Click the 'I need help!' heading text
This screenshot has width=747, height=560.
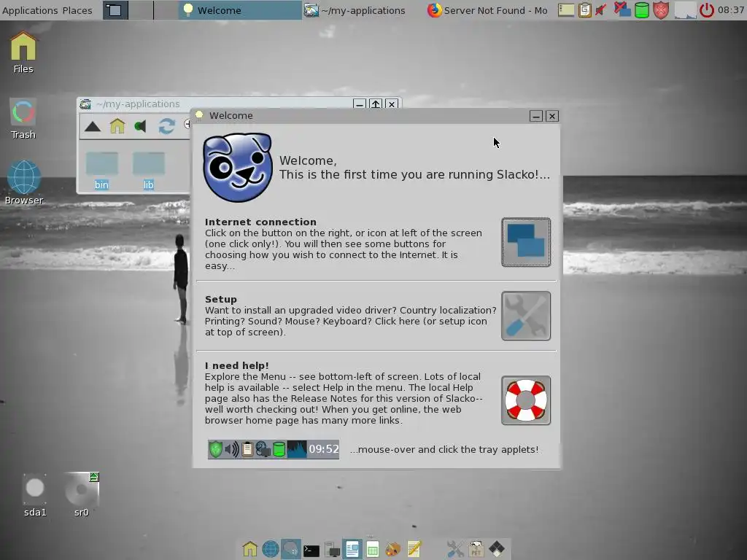pos(237,366)
